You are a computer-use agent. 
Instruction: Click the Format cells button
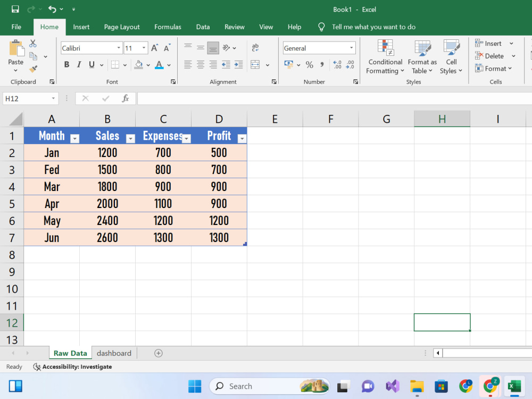click(493, 69)
